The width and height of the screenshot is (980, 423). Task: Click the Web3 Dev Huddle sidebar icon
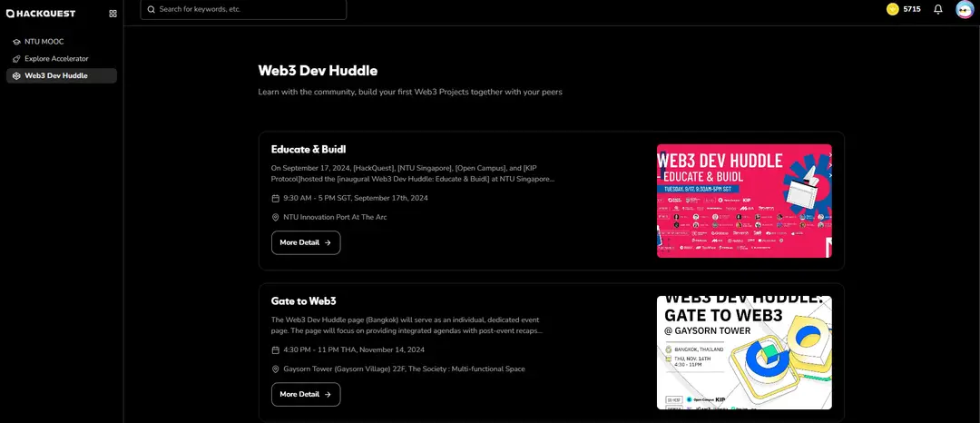16,76
